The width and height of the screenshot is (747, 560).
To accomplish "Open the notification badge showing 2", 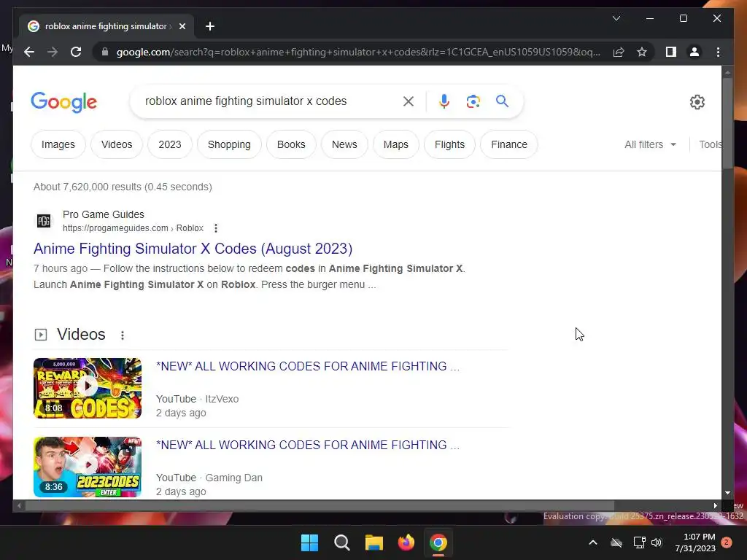I will 727,542.
